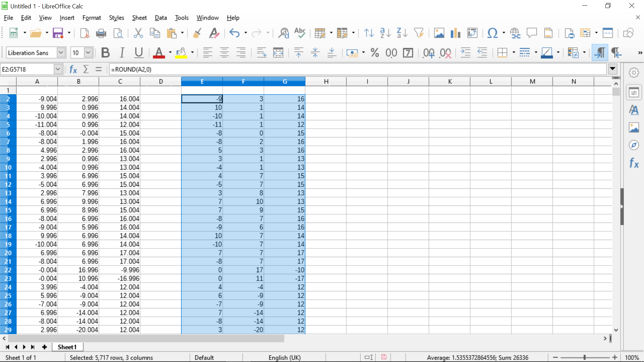This screenshot has height=362, width=644.
Task: Open the Function Wizard icon
Action: pos(73,69)
